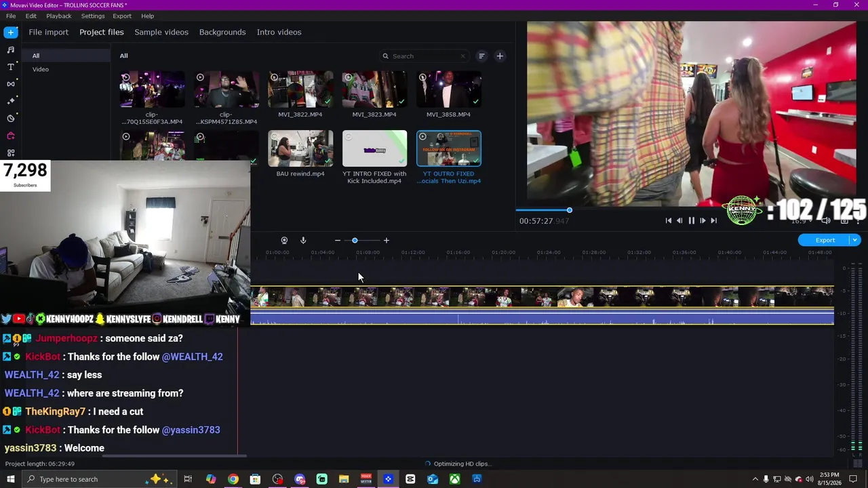The width and height of the screenshot is (868, 488).
Task: Show hidden system tray icons
Action: [x=755, y=479]
